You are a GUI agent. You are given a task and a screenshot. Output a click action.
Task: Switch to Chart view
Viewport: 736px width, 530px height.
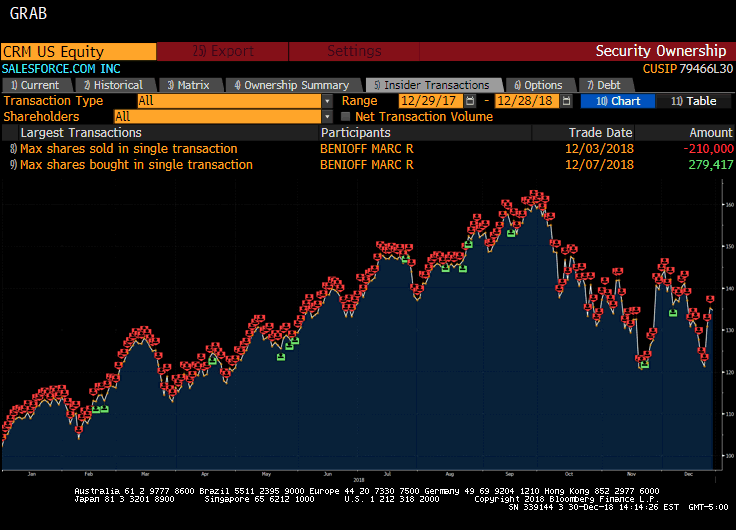(x=618, y=101)
